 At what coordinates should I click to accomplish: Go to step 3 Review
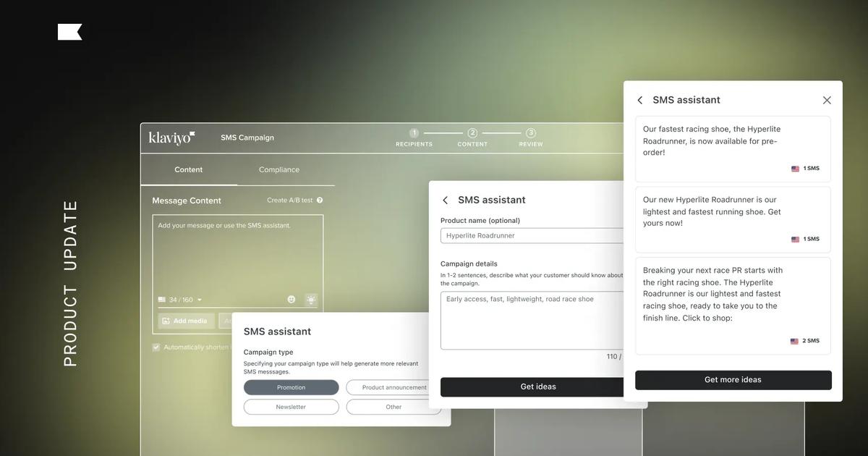coord(531,138)
